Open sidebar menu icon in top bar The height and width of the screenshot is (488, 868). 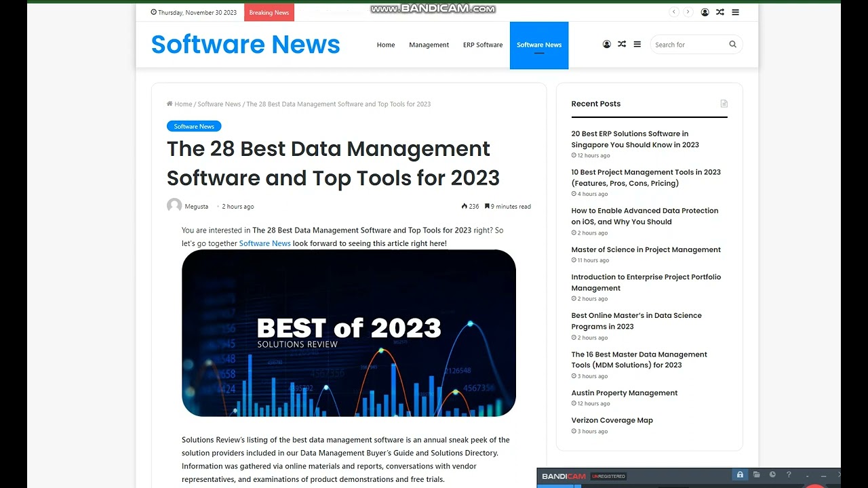click(735, 12)
